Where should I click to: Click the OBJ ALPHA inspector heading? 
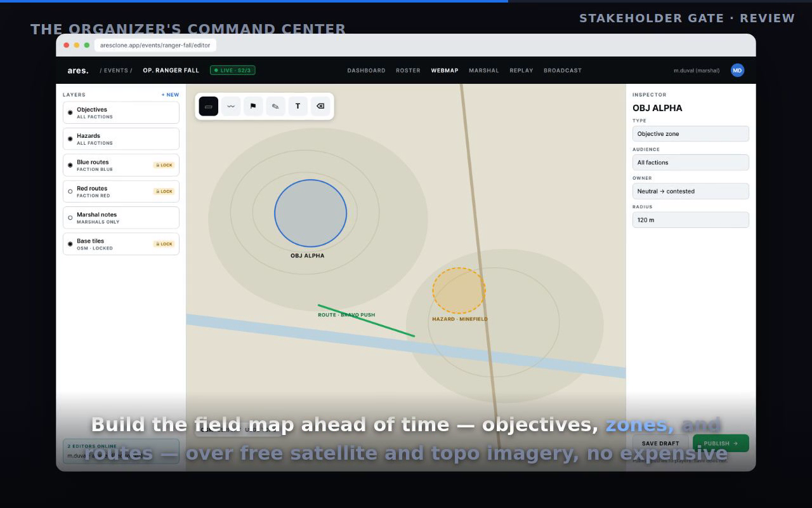pyautogui.click(x=657, y=108)
